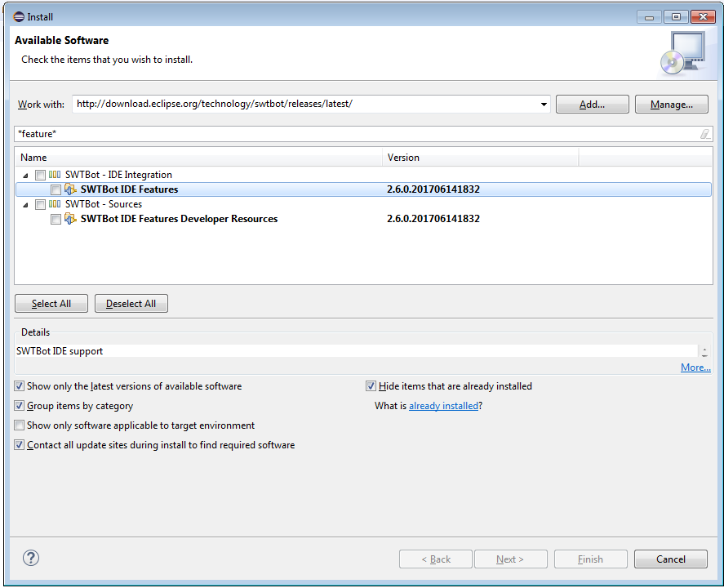724x588 pixels.
Task: Click the SWTBot IDE support details text
Action: [x=60, y=351]
